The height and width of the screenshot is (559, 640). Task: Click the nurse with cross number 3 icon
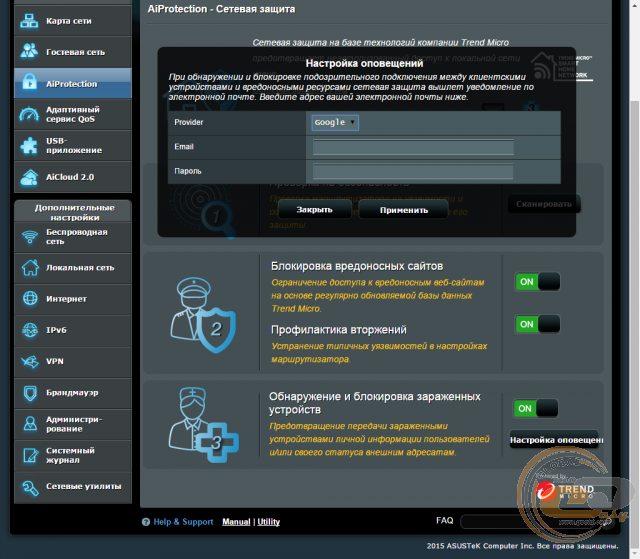pyautogui.click(x=203, y=425)
